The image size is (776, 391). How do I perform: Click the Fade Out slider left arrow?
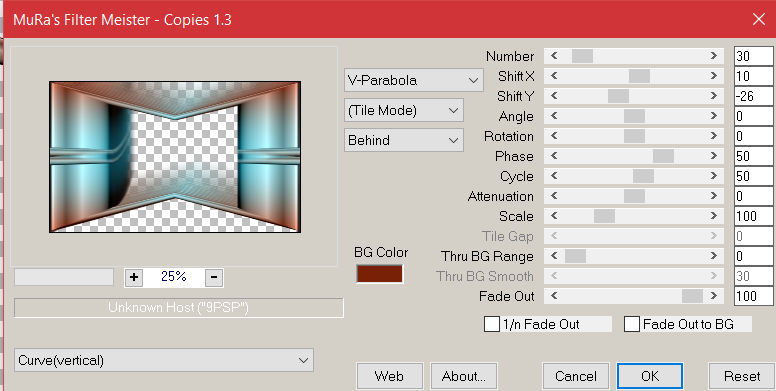pos(554,296)
